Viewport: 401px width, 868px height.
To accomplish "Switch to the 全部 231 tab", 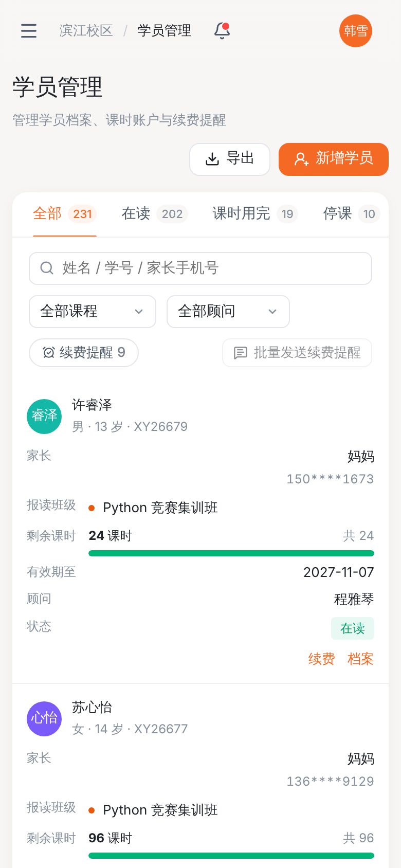I will (65, 214).
